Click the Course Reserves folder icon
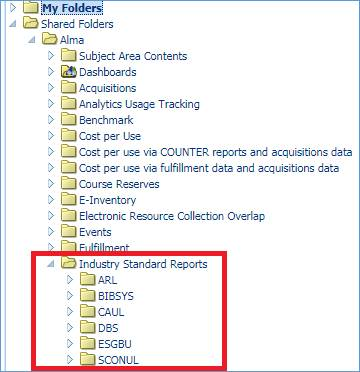 [x=69, y=184]
